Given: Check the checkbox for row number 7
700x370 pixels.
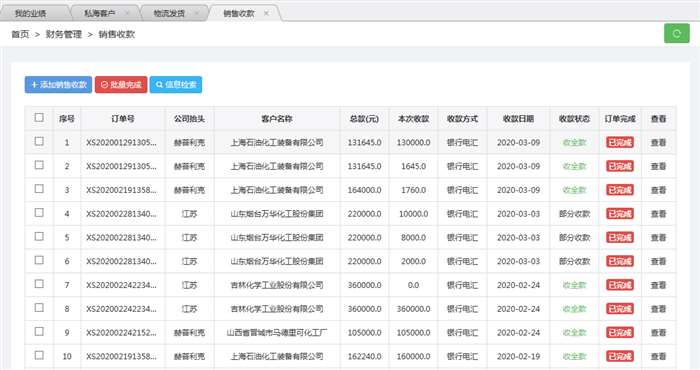Looking at the screenshot, I should (39, 284).
